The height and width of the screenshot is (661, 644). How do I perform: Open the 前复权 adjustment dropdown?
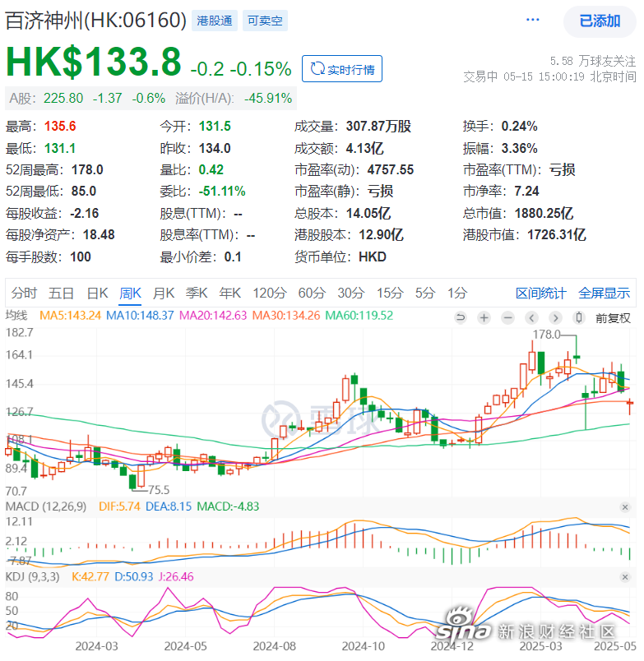tap(613, 318)
